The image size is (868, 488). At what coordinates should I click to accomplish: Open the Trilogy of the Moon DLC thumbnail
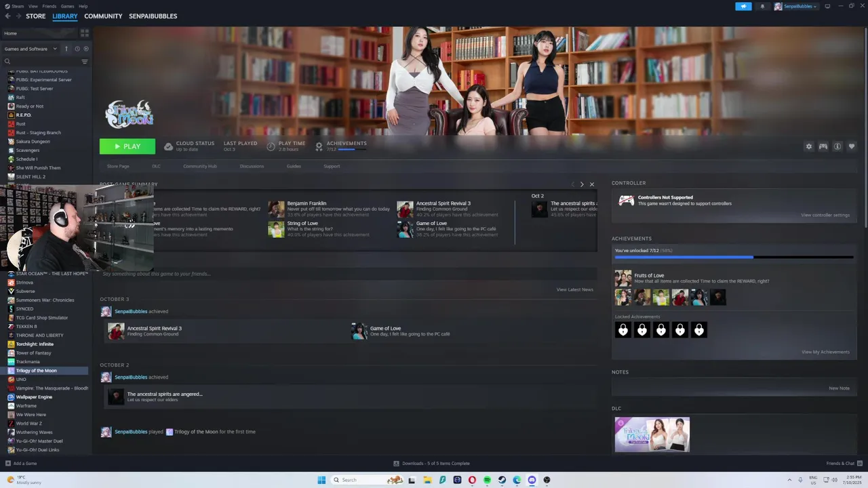pyautogui.click(x=652, y=434)
